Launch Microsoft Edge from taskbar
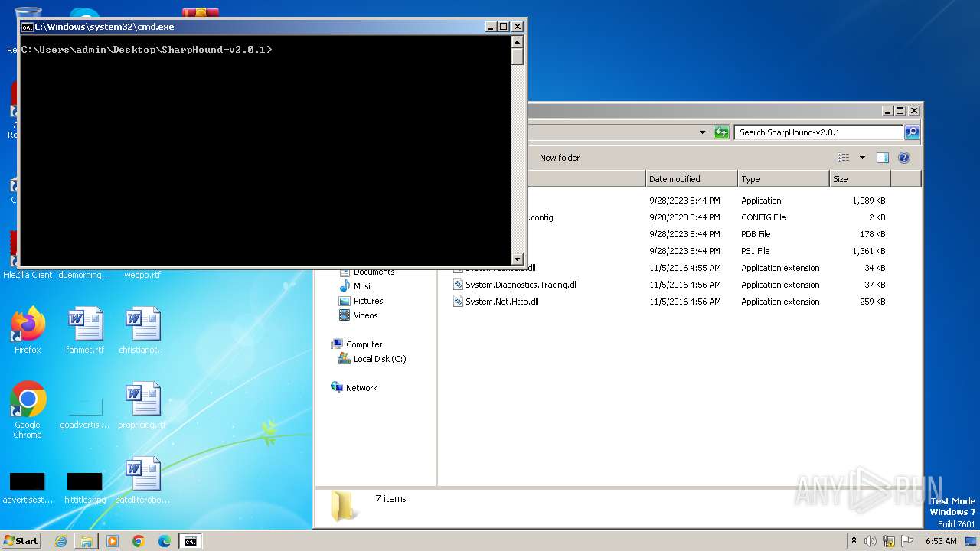Image resolution: width=980 pixels, height=551 pixels. 165,541
